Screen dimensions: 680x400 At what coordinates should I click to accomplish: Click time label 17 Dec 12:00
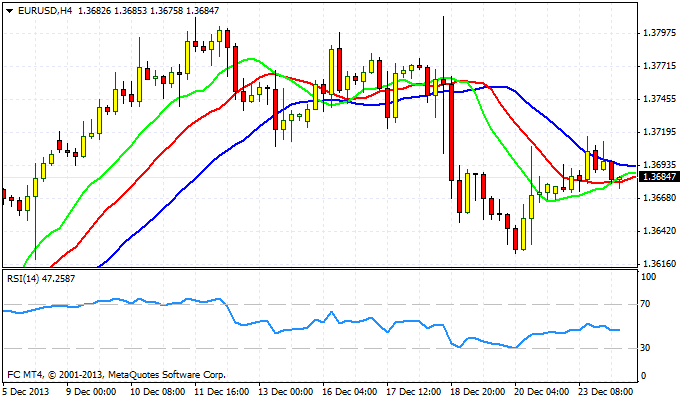(x=414, y=392)
